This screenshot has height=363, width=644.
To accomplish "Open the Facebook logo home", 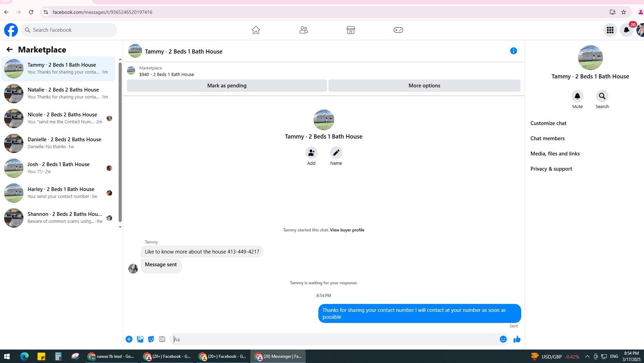I will tap(11, 30).
